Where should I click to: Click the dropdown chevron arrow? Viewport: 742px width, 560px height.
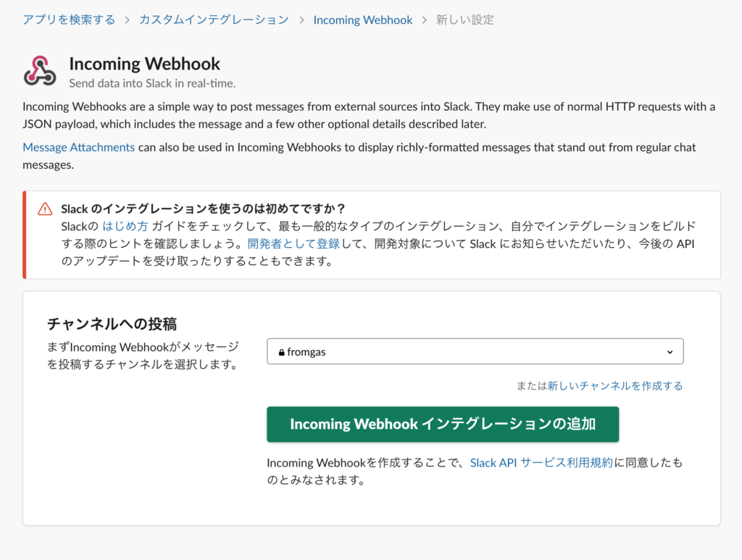click(670, 352)
